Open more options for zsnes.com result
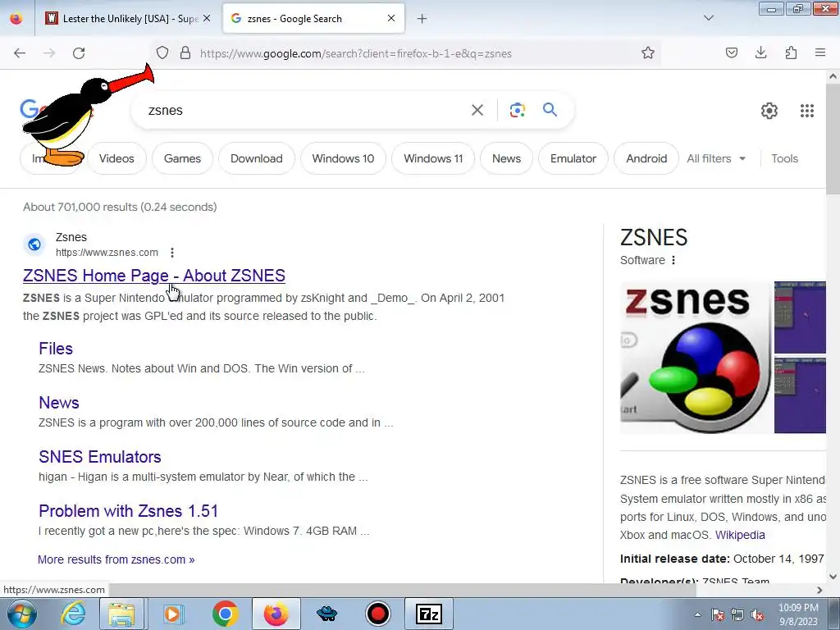Image resolution: width=840 pixels, height=630 pixels. coord(172,253)
